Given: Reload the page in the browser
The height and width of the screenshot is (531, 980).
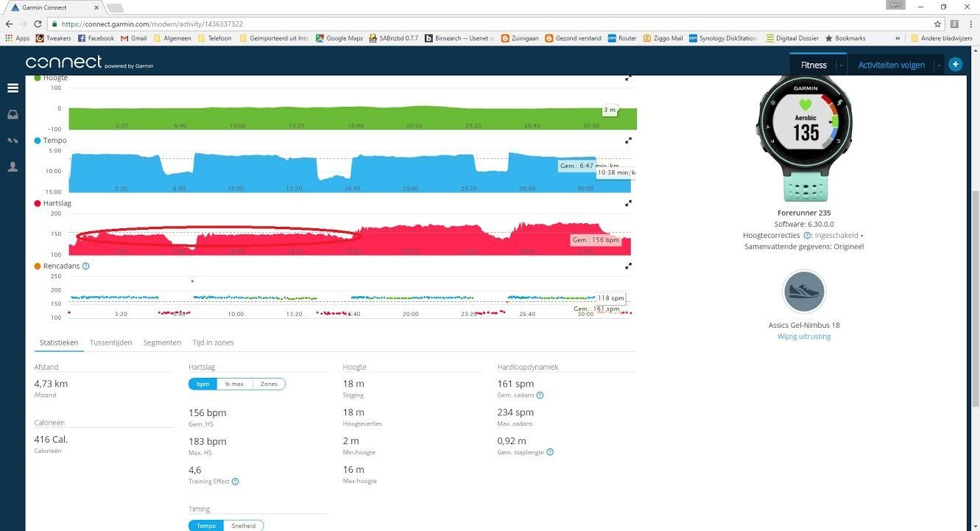Looking at the screenshot, I should pos(38,24).
